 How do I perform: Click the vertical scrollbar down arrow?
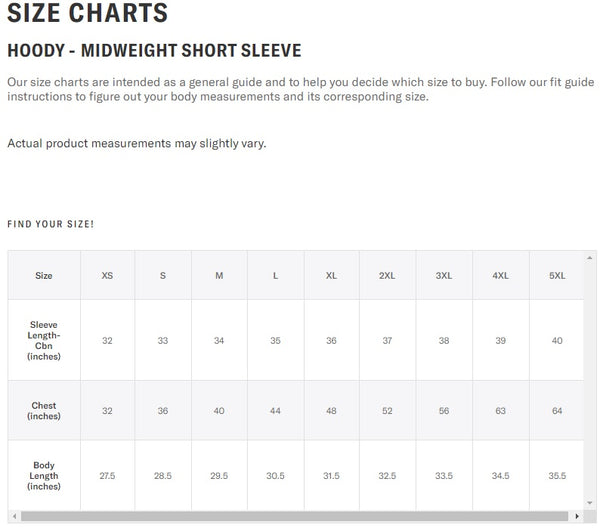click(591, 503)
